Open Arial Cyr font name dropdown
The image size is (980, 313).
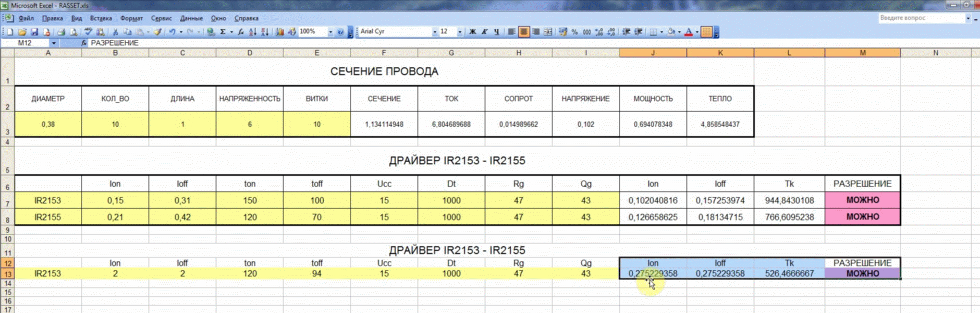tap(435, 32)
